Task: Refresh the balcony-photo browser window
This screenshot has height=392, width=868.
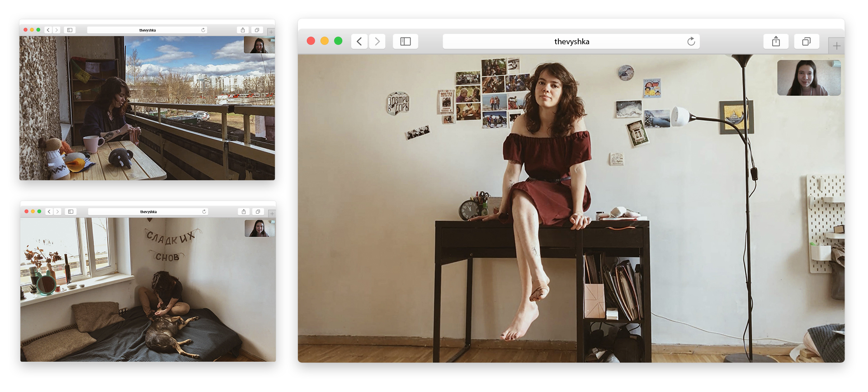Action: tap(203, 30)
